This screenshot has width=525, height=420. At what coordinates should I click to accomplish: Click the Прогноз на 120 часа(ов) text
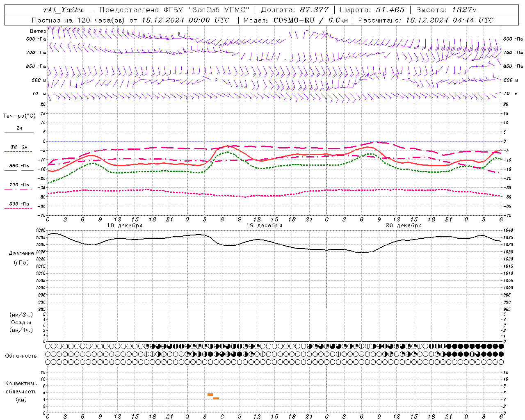[x=79, y=20]
